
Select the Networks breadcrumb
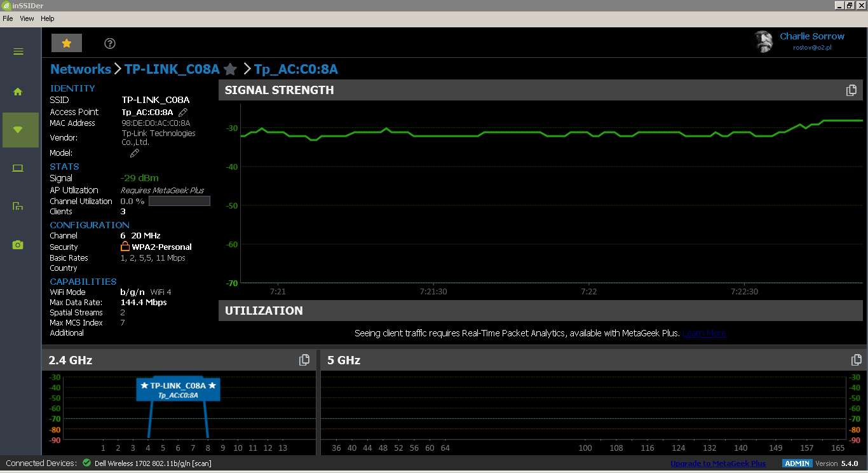click(81, 69)
